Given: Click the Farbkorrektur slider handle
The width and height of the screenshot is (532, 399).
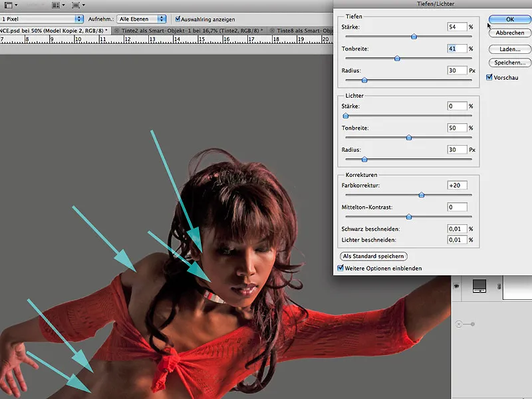Looking at the screenshot, I should tap(422, 195).
